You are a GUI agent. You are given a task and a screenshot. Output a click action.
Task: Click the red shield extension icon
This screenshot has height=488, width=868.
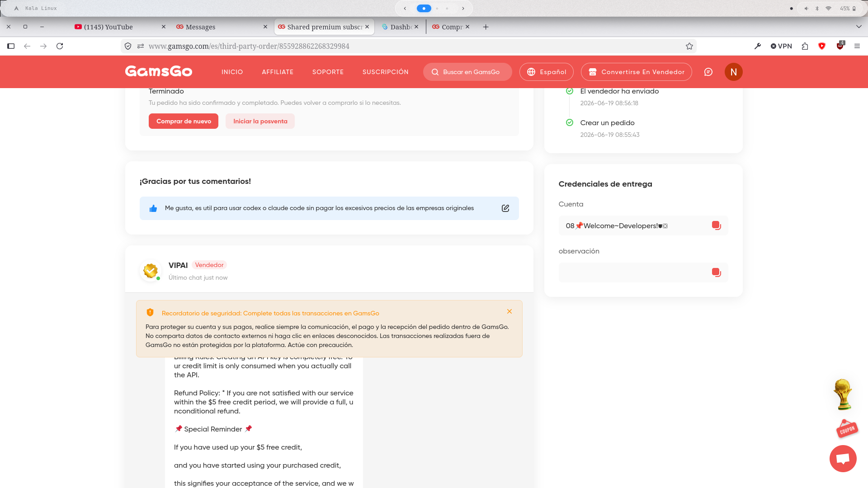[x=822, y=46]
